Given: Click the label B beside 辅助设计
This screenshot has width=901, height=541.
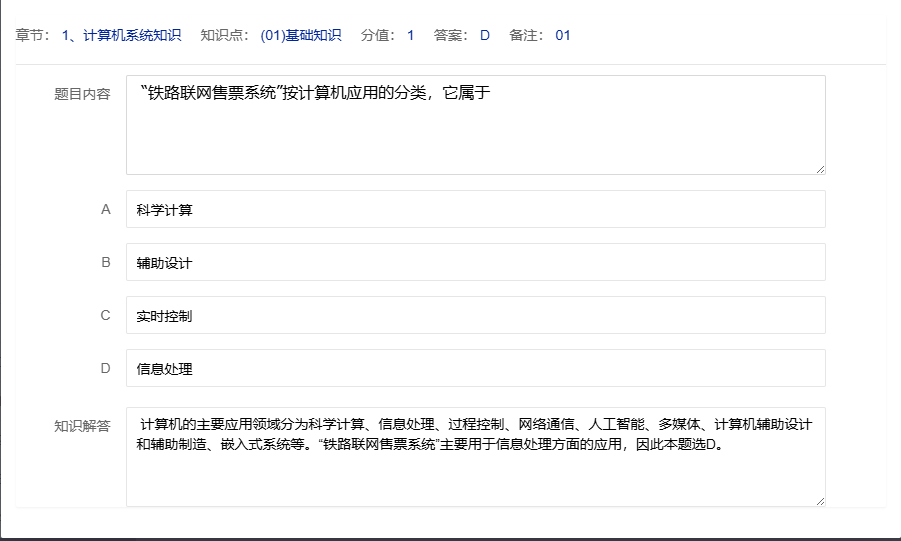Looking at the screenshot, I should pyautogui.click(x=105, y=263).
